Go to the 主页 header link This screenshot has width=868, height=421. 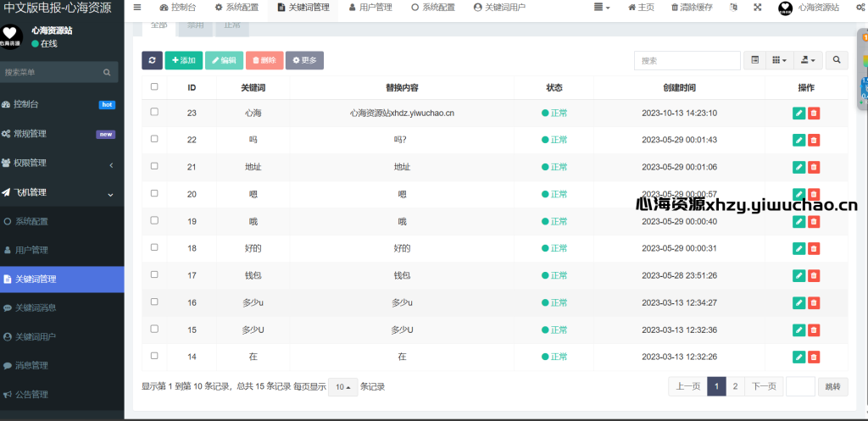coord(641,8)
